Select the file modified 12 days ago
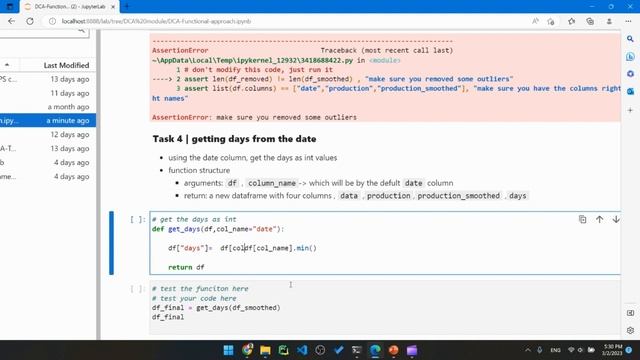 (x=48, y=134)
